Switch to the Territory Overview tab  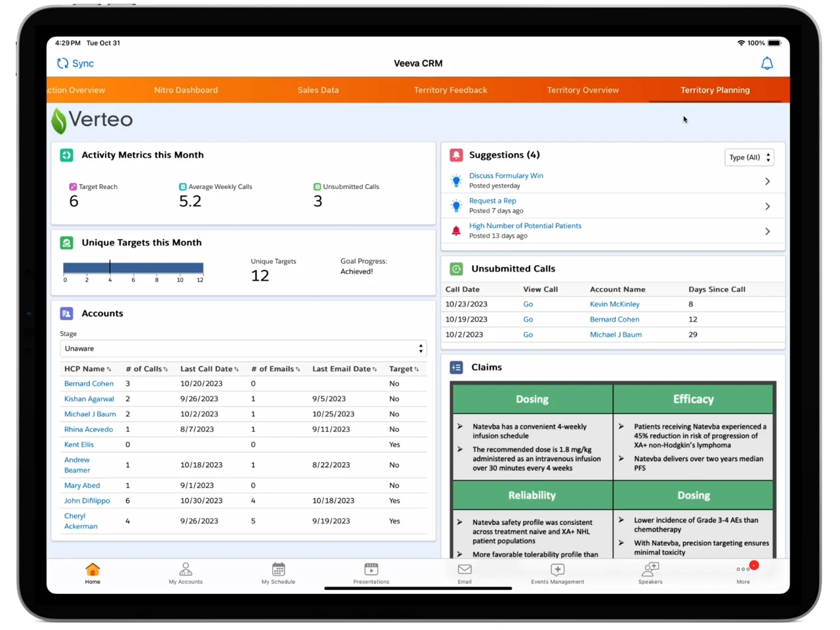point(583,90)
